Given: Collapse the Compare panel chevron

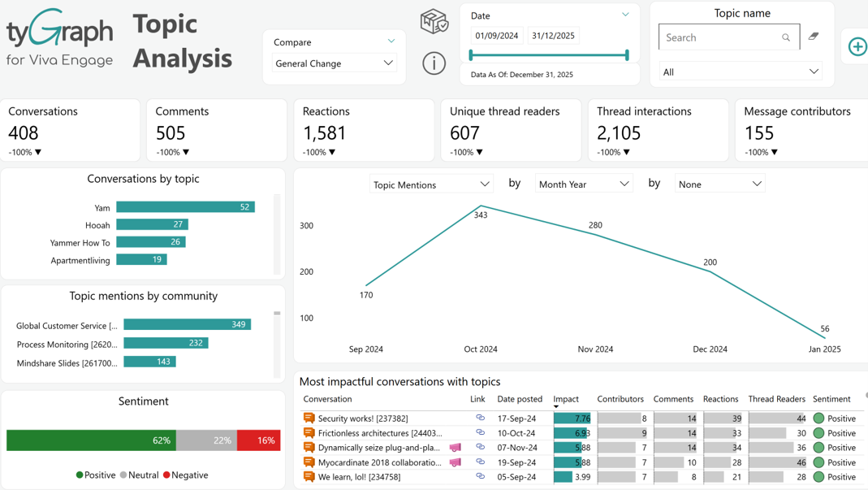Looking at the screenshot, I should [391, 41].
